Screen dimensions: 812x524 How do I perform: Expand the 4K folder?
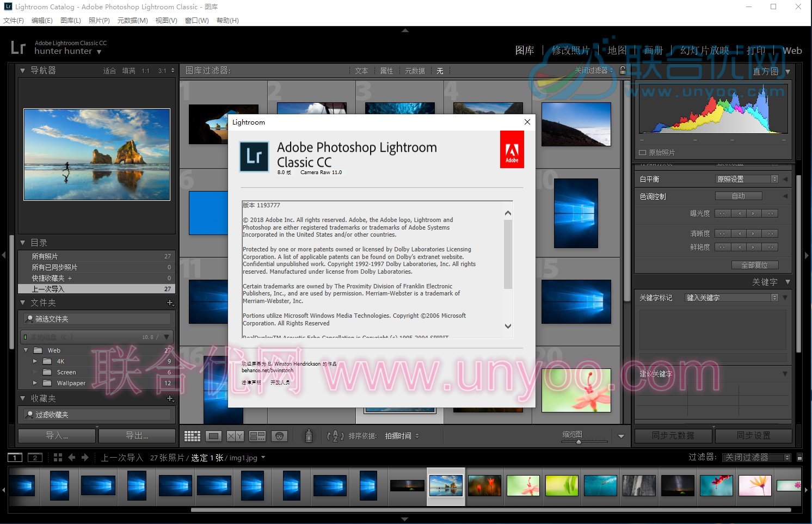(x=35, y=361)
